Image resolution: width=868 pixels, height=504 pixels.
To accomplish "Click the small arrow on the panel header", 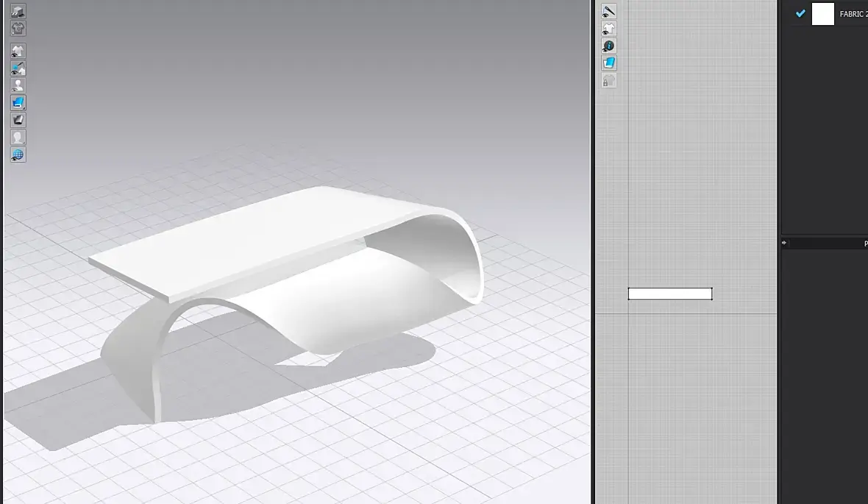I will point(784,243).
